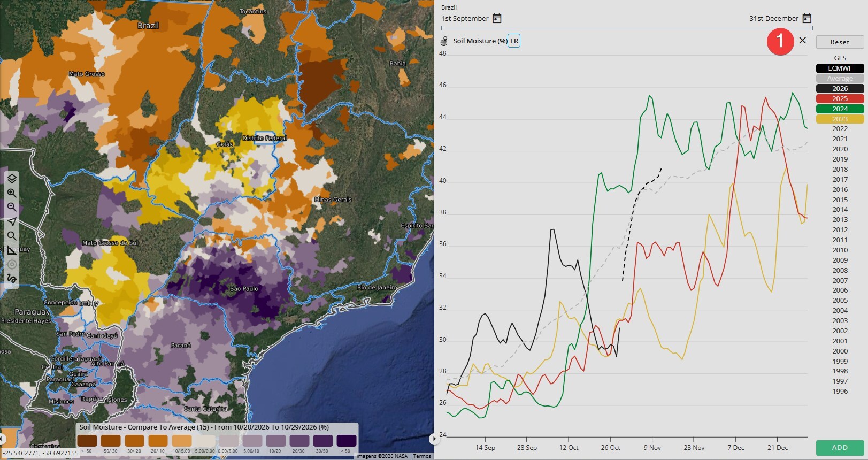Select the ECMWF model

tap(840, 68)
